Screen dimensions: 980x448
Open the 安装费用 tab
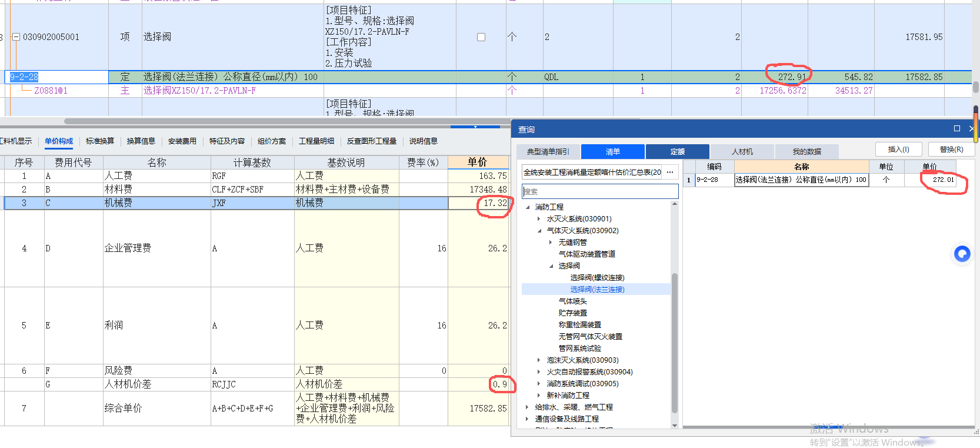182,141
